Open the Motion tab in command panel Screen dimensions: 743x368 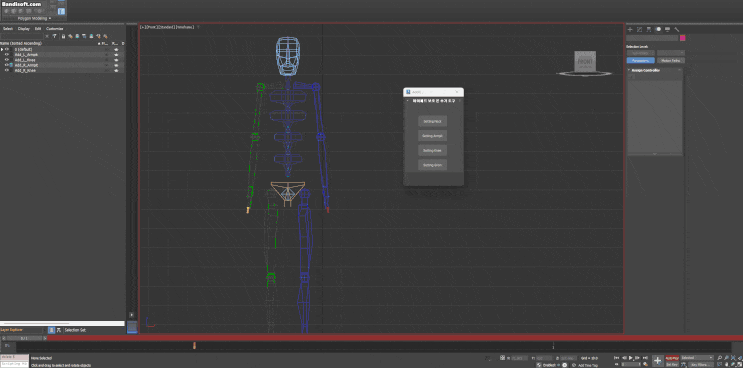pyautogui.click(x=659, y=29)
